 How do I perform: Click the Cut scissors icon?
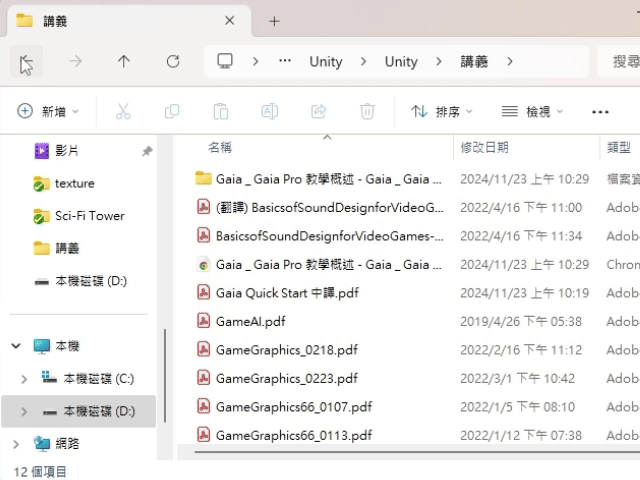coord(123,112)
